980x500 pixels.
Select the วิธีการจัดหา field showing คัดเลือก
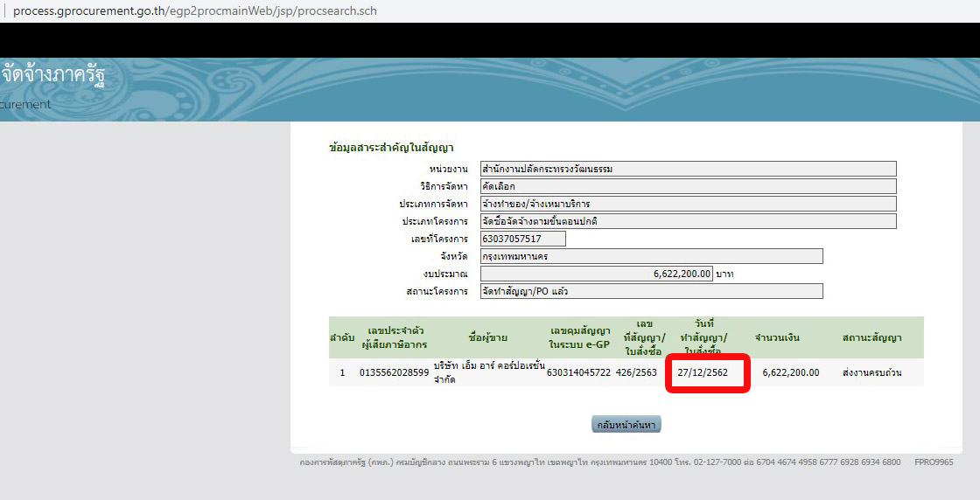coord(687,186)
